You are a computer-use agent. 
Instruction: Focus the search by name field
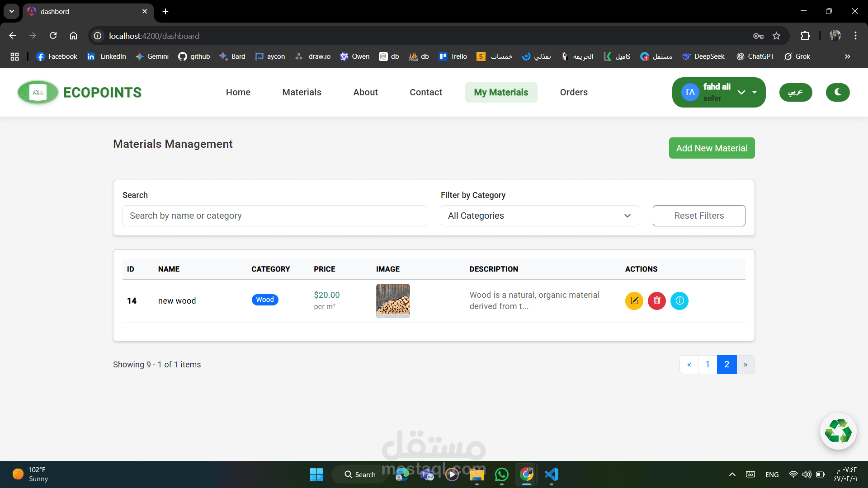[275, 216]
